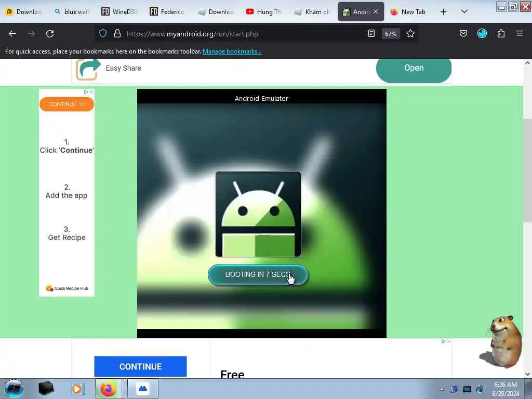
Task: Switch to the first Download tab
Action: (24, 12)
